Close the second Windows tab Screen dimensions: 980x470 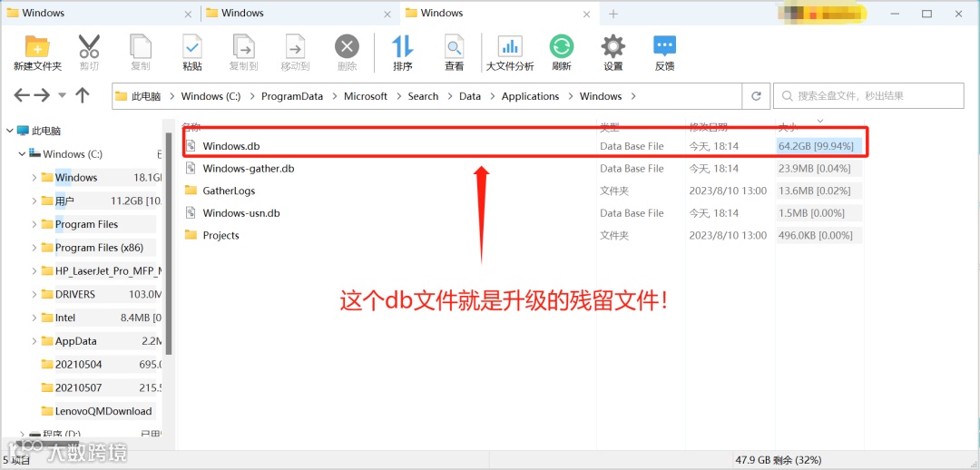click(x=387, y=13)
